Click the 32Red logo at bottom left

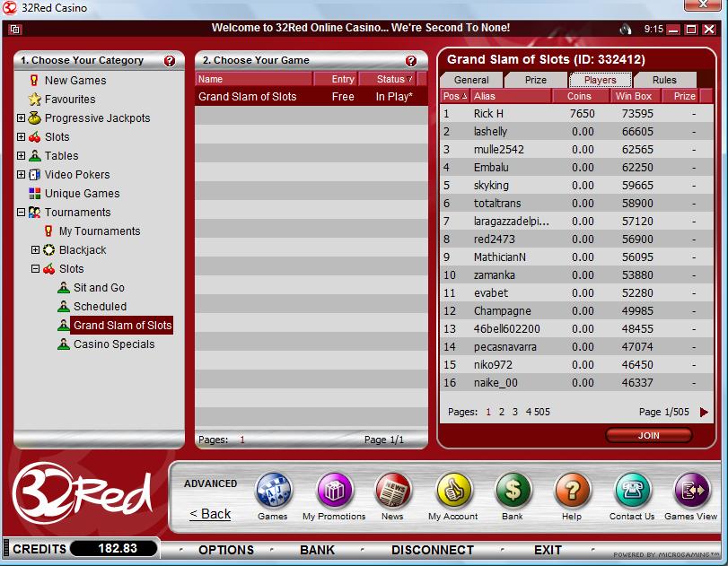point(83,493)
